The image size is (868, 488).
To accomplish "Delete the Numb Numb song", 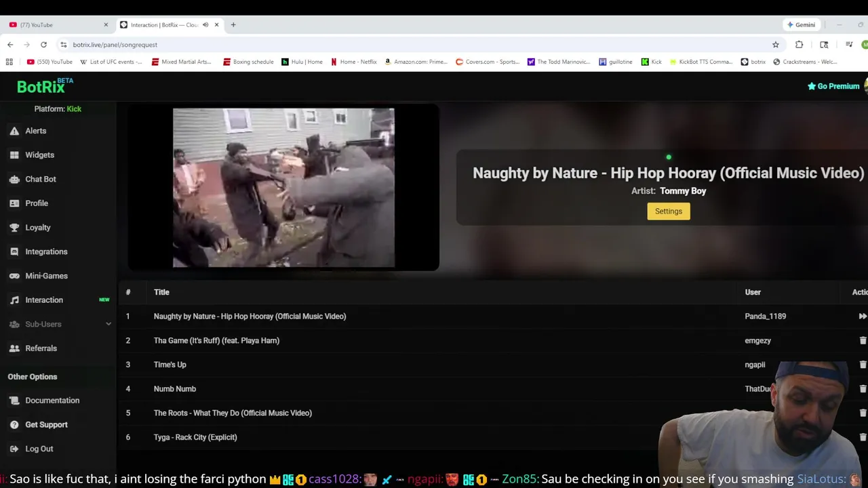I will pyautogui.click(x=863, y=389).
